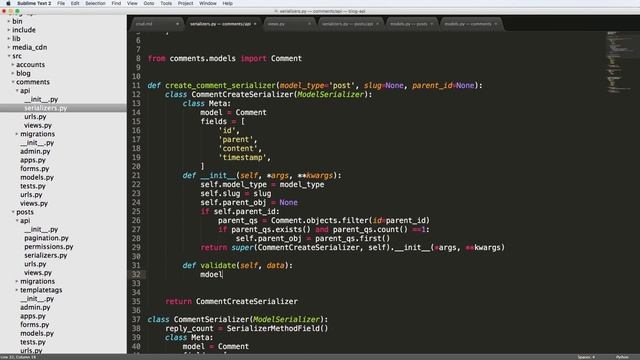Expand the media_cdn folder
The width and height of the screenshot is (640, 360).
pyautogui.click(x=9, y=47)
